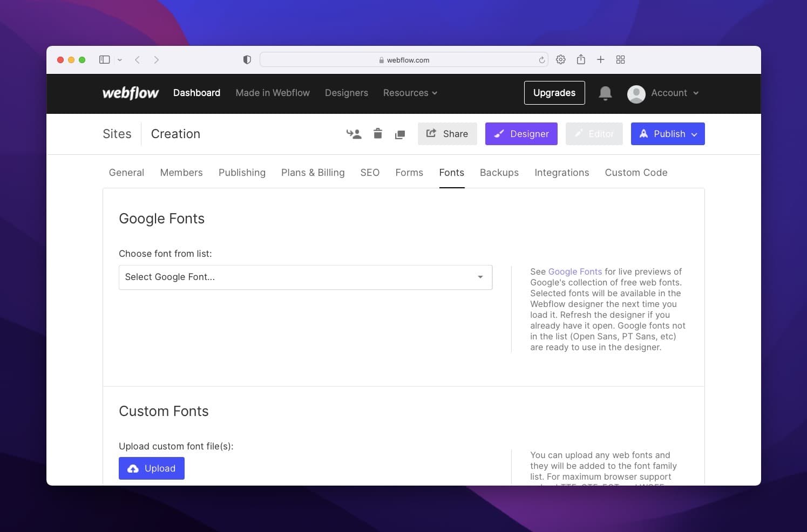Switch to the Integrations tab
Image resolution: width=807 pixels, height=532 pixels.
click(x=562, y=173)
